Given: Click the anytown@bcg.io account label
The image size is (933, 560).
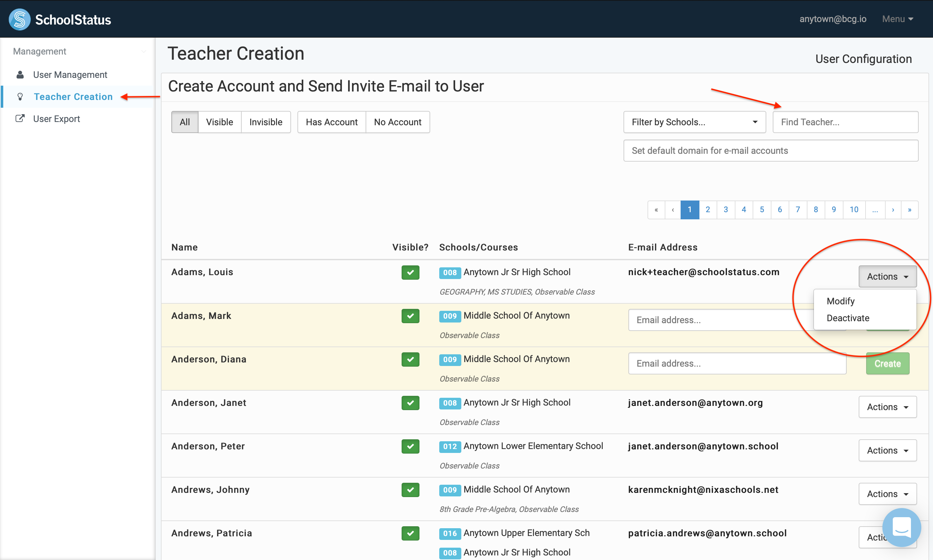Looking at the screenshot, I should tap(833, 19).
